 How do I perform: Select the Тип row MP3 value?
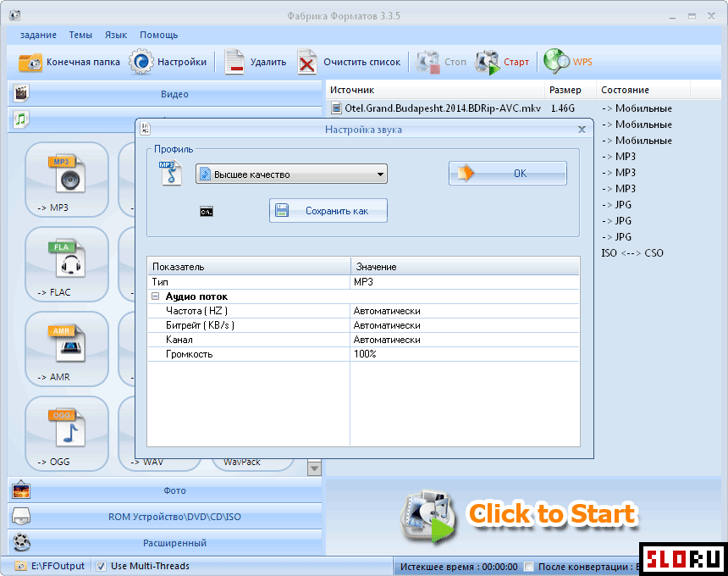[x=465, y=282]
